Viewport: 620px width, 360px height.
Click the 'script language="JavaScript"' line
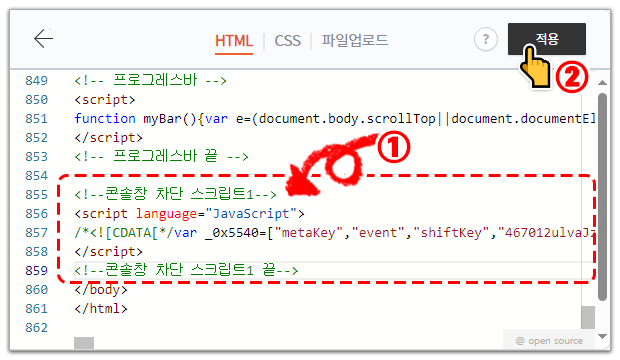click(x=189, y=214)
